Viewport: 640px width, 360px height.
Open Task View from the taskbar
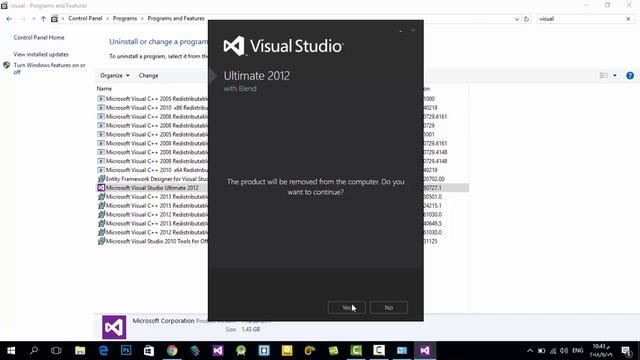coord(56,351)
